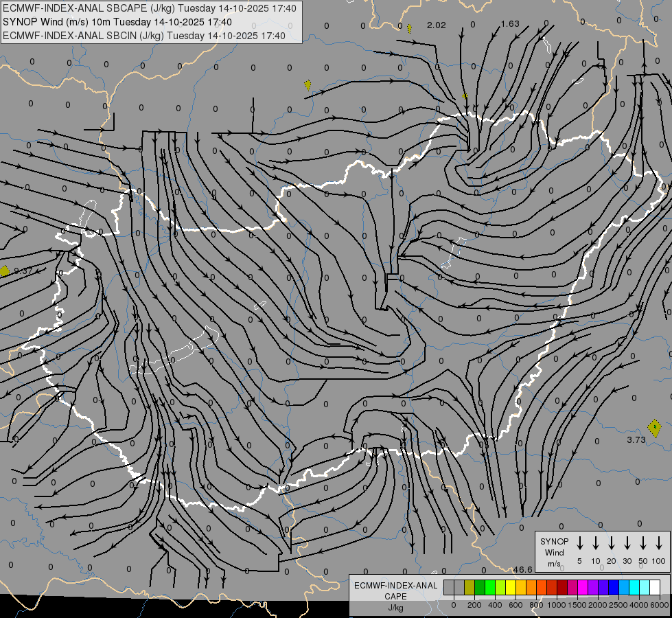
Task: Click the yellow diamond marker beside 3.73
Action: click(654, 428)
